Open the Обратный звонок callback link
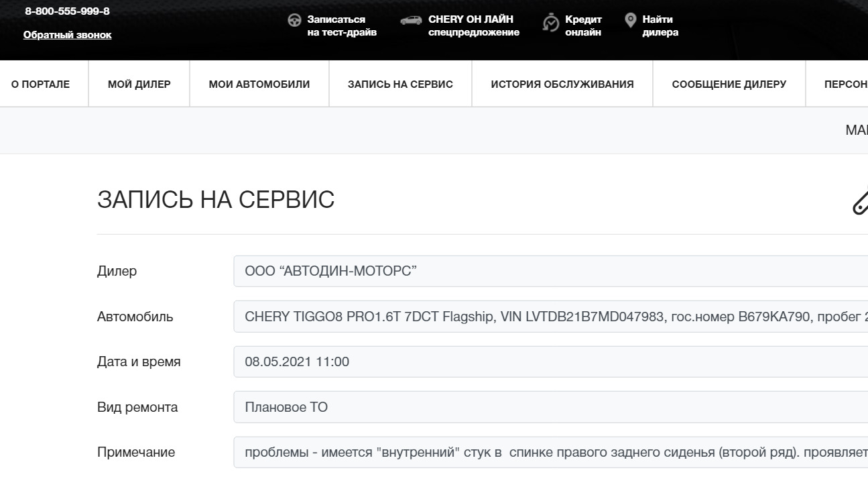This screenshot has width=868, height=501. [x=68, y=35]
